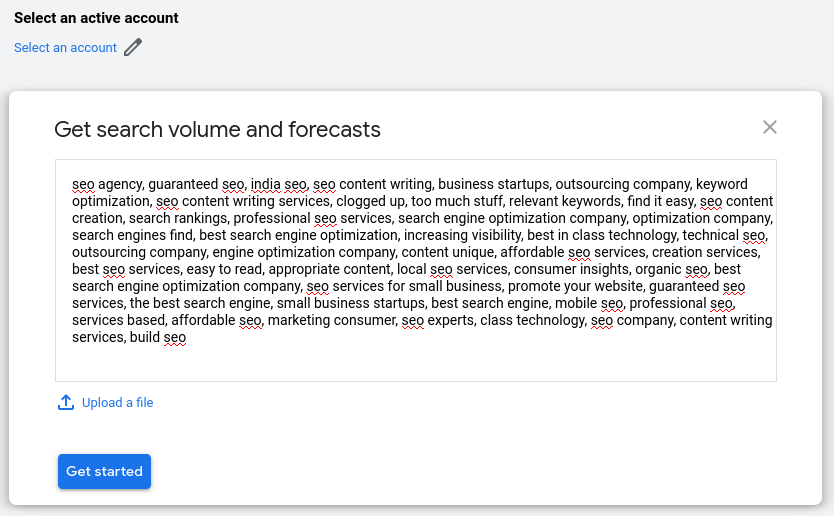The width and height of the screenshot is (834, 516).
Task: Click the phrase "clogged up" in the keyword list
Action: pyautogui.click(x=372, y=201)
